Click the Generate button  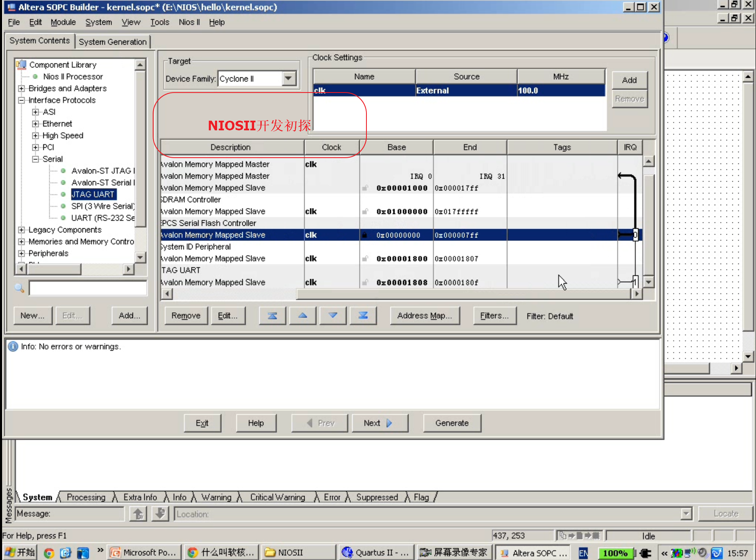coord(452,423)
